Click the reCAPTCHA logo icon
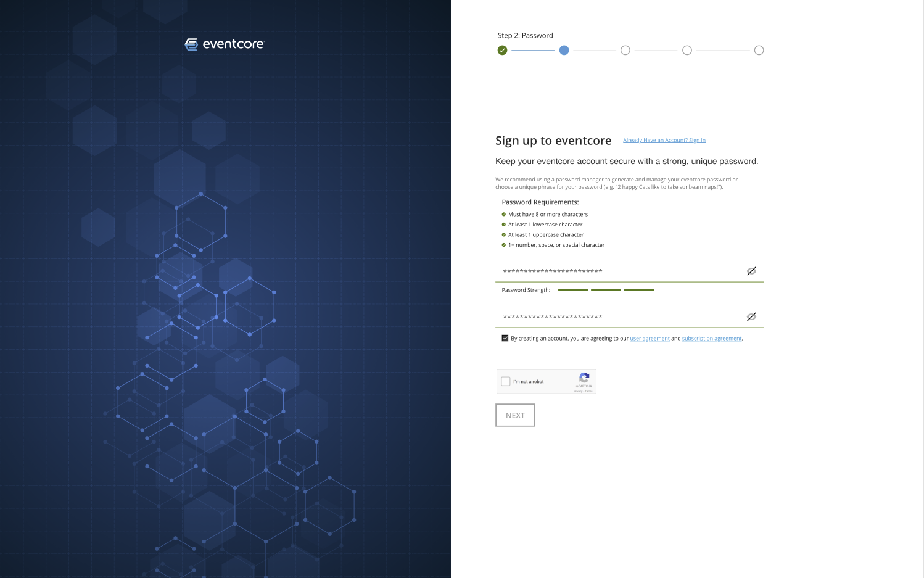 pos(584,378)
